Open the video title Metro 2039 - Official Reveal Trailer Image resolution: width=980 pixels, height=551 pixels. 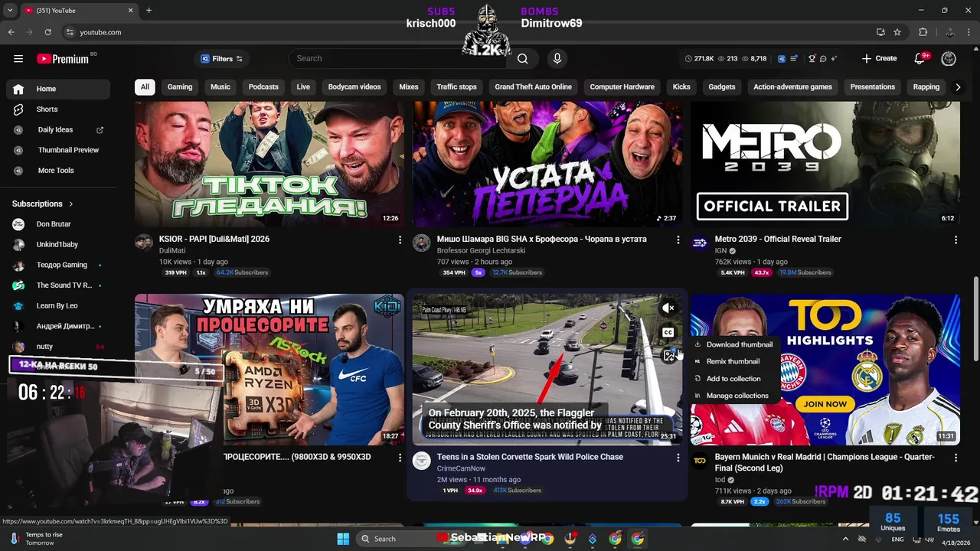(x=778, y=240)
